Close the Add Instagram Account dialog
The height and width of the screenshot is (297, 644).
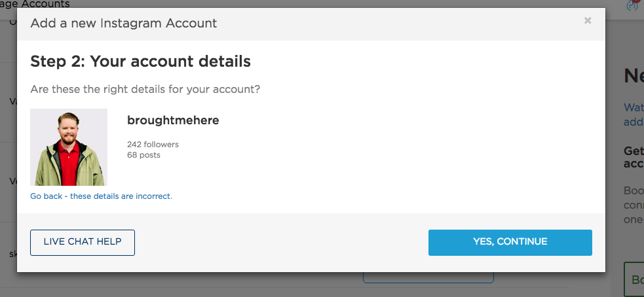[x=588, y=20]
